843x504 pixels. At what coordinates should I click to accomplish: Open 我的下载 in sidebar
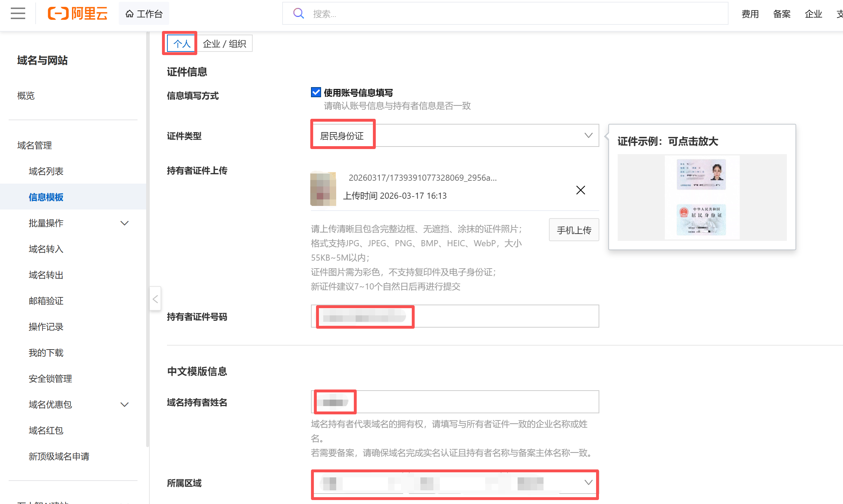click(x=46, y=353)
